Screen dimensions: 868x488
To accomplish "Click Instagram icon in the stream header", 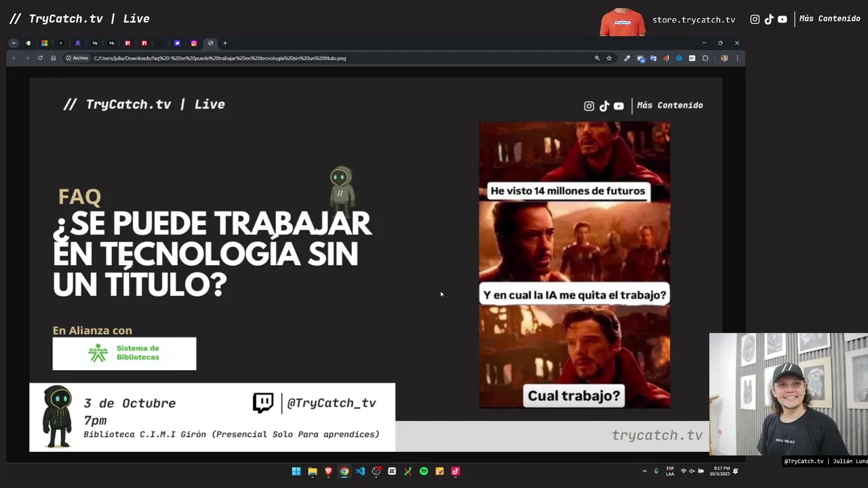I will coord(755,20).
